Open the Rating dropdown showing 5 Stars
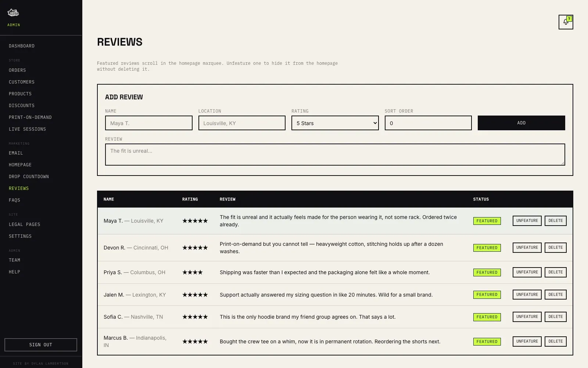The width and height of the screenshot is (588, 368). click(335, 123)
